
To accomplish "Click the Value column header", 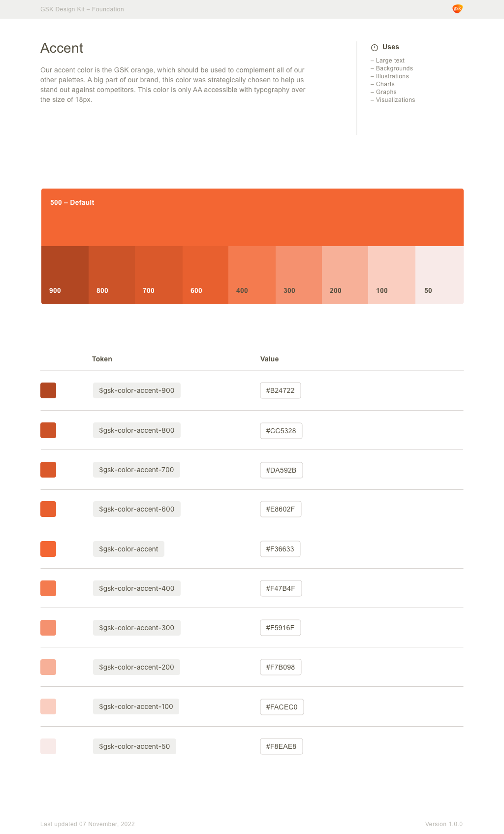I will pyautogui.click(x=269, y=359).
